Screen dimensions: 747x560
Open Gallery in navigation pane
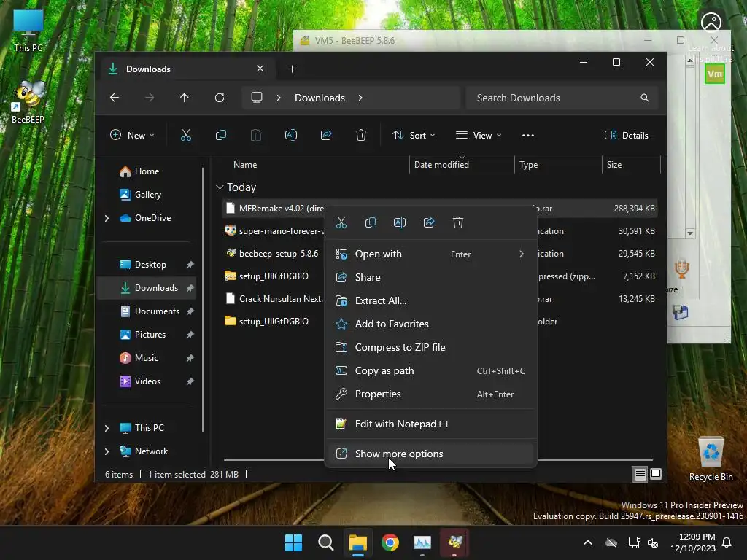[147, 194]
